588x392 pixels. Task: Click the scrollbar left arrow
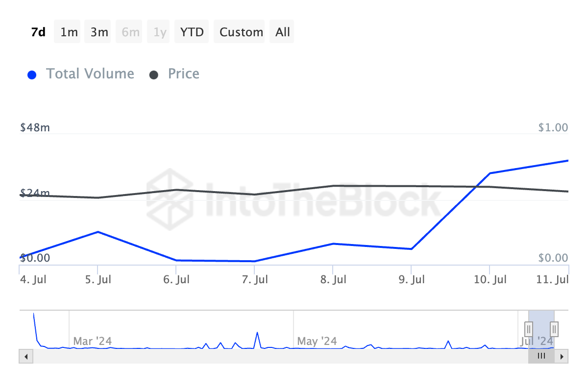(26, 356)
